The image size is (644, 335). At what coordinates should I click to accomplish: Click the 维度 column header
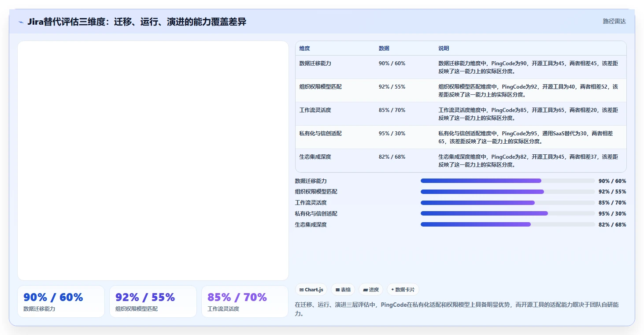click(305, 48)
